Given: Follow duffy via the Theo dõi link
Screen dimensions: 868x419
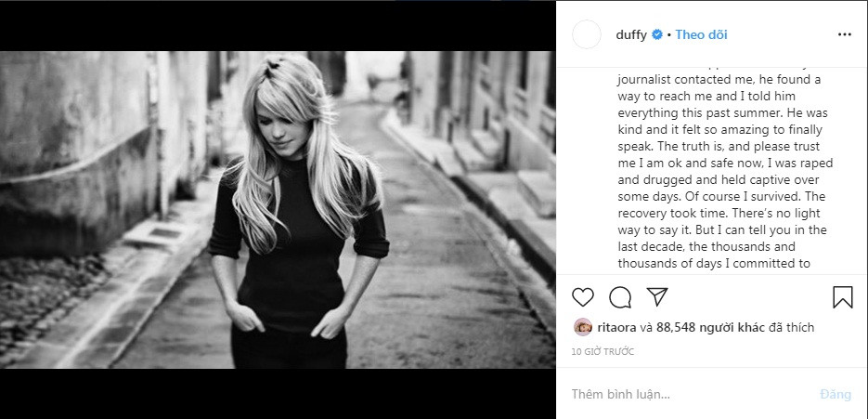Looking at the screenshot, I should point(701,34).
